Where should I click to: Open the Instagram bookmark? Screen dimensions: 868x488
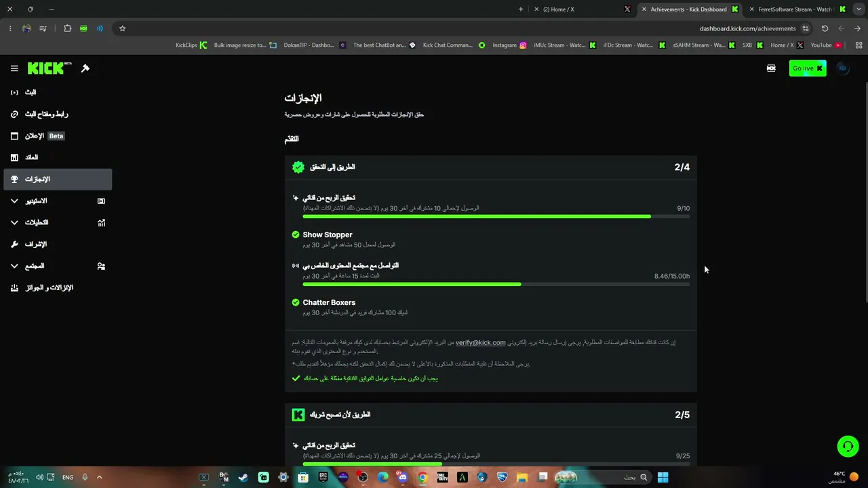tap(509, 45)
